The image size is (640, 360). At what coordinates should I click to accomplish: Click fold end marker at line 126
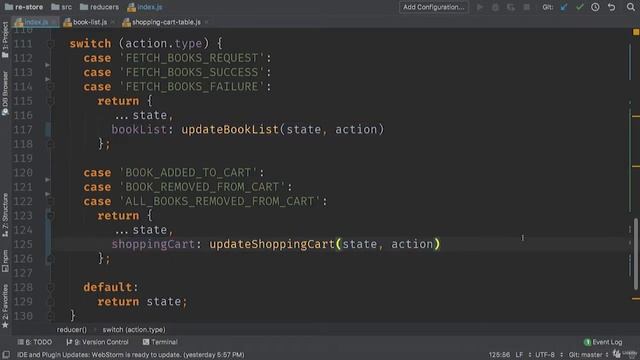51,258
